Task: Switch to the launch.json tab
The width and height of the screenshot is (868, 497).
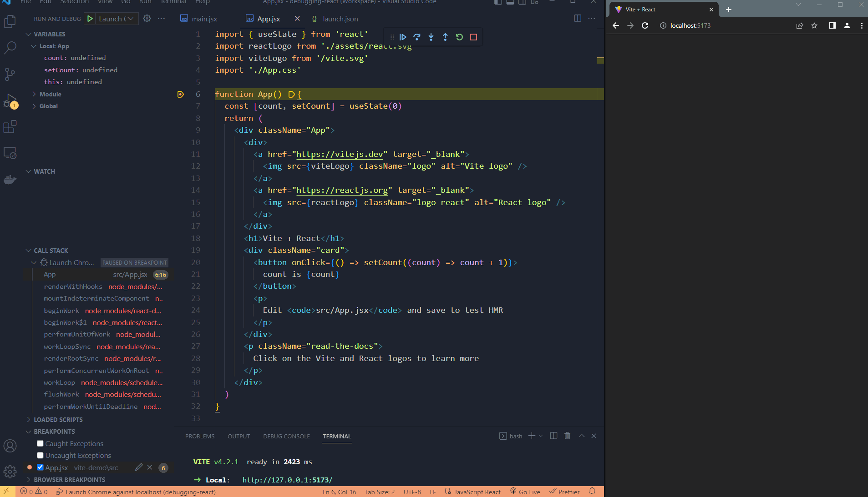Action: [x=335, y=19]
